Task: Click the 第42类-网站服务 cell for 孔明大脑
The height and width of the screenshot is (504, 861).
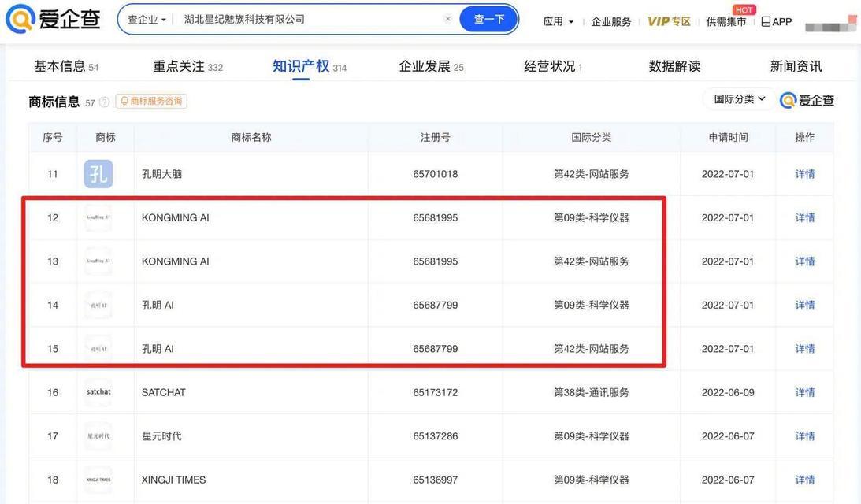Action: pos(592,174)
